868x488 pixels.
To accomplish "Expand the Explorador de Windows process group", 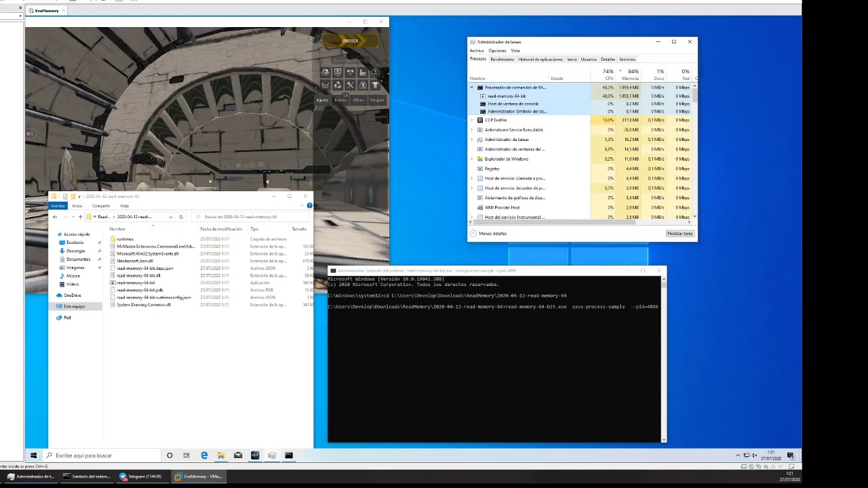I will [472, 159].
